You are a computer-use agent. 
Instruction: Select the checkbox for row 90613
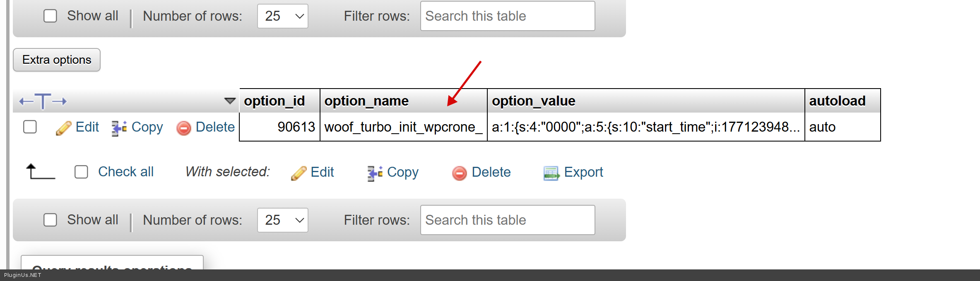tap(30, 127)
